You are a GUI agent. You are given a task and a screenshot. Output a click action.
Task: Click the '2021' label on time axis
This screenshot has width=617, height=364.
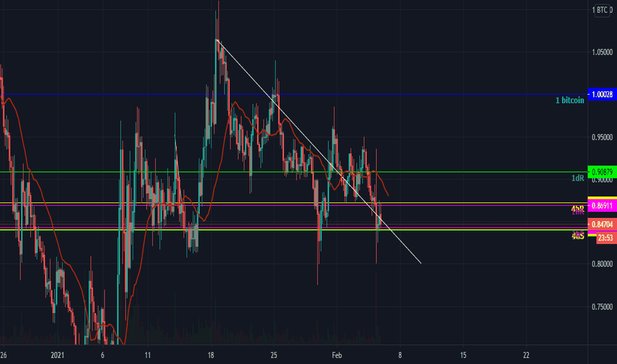point(57,355)
